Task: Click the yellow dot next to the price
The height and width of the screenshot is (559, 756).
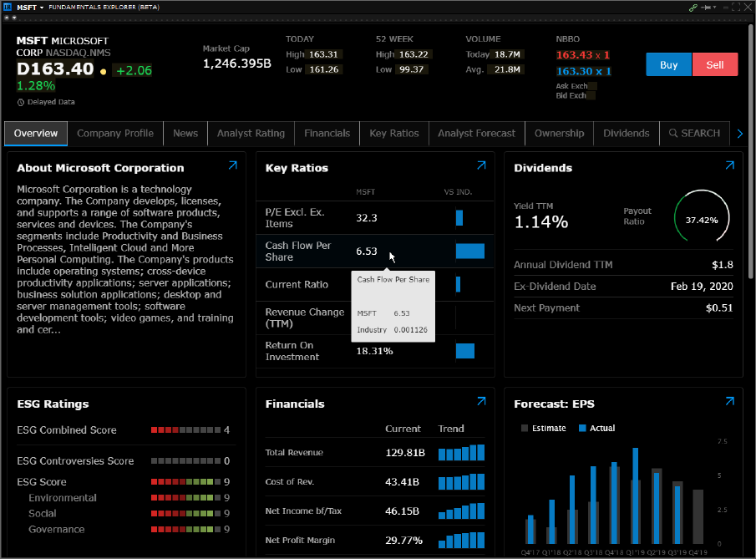Action: pos(104,71)
